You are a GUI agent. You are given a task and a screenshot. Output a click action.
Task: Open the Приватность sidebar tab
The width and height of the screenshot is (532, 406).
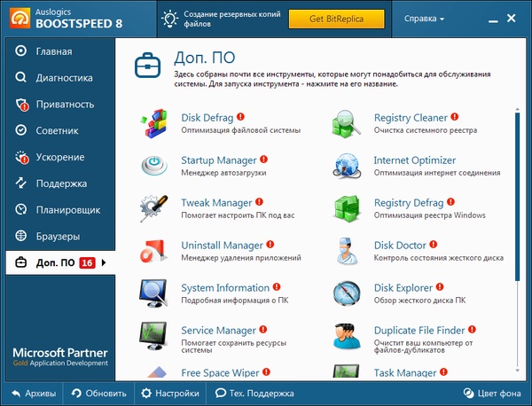pyautogui.click(x=65, y=104)
